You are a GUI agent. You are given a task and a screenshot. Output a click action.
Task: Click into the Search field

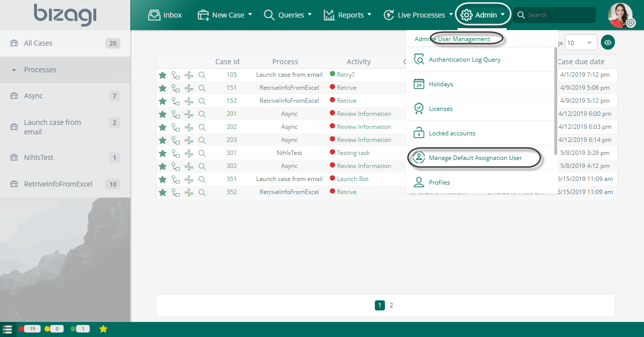pos(555,15)
